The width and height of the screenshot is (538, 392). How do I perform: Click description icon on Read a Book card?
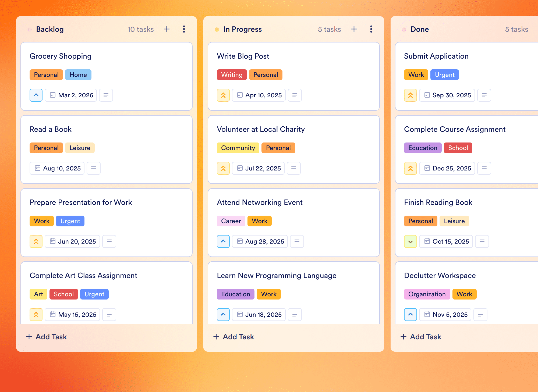pyautogui.click(x=94, y=168)
